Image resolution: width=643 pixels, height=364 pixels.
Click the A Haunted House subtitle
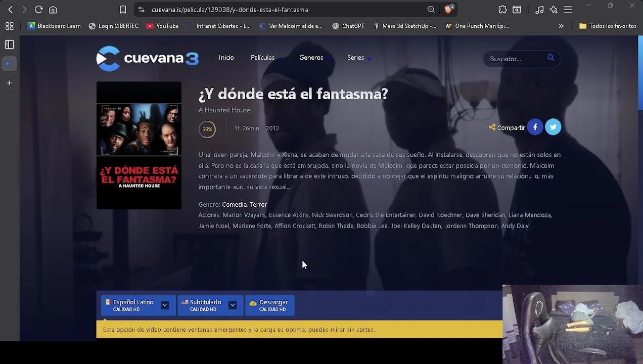click(x=224, y=110)
